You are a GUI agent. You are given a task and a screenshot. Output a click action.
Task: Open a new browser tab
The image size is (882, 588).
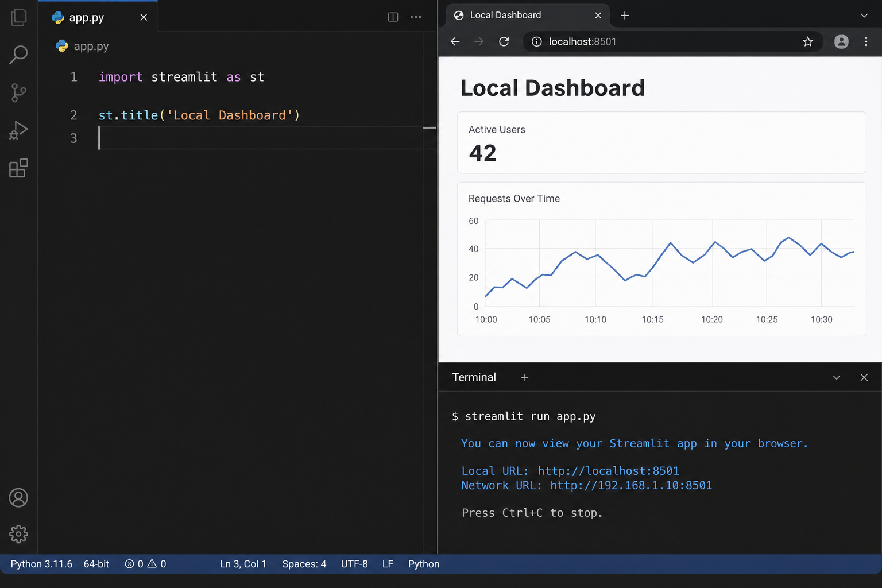[625, 16]
